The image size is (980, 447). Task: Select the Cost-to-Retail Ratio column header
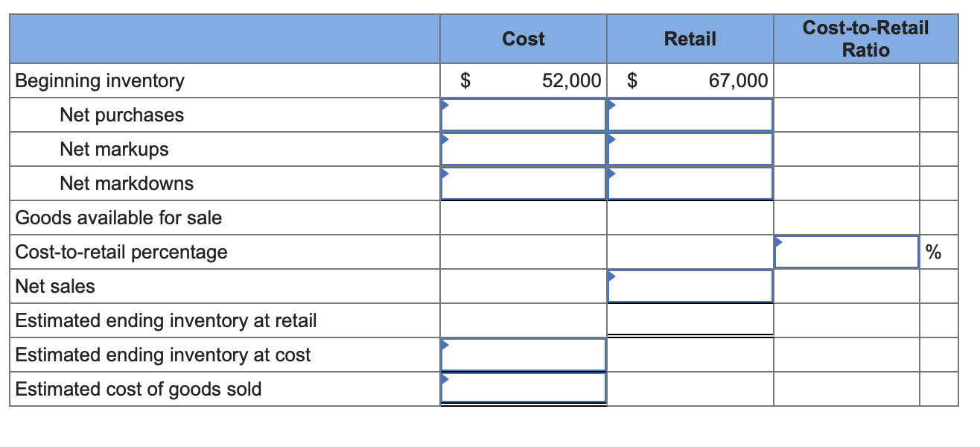tap(865, 39)
